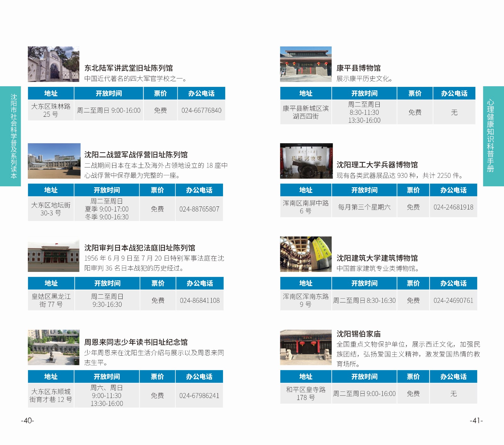Viewport: 504px width, 445px height.
Task: Open the 沈阳锡伯家庙 temple entrance photo
Action: (306, 347)
